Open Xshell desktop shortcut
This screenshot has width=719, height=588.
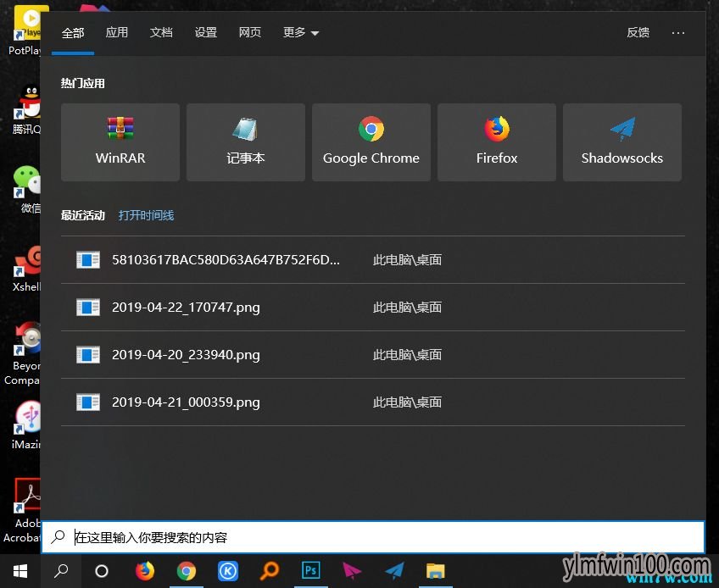[x=26, y=269]
